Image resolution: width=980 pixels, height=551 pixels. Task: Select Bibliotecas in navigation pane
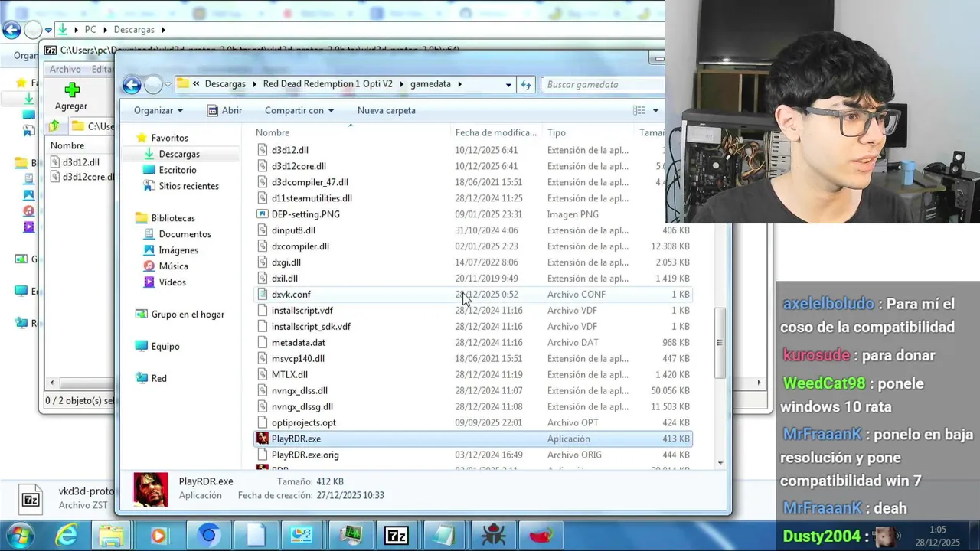coord(173,218)
